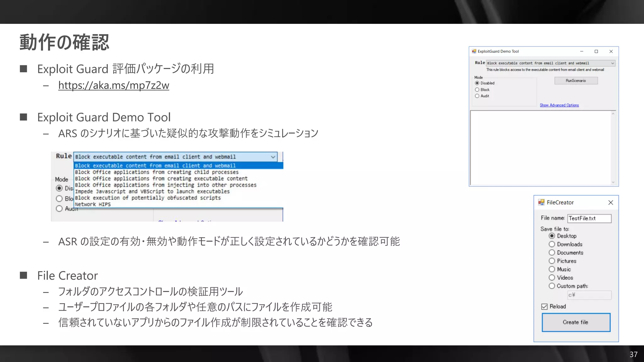This screenshot has height=362, width=644.
Task: Choose 'Impede Javascript and VBScript to launch executables'
Action: tap(178, 191)
